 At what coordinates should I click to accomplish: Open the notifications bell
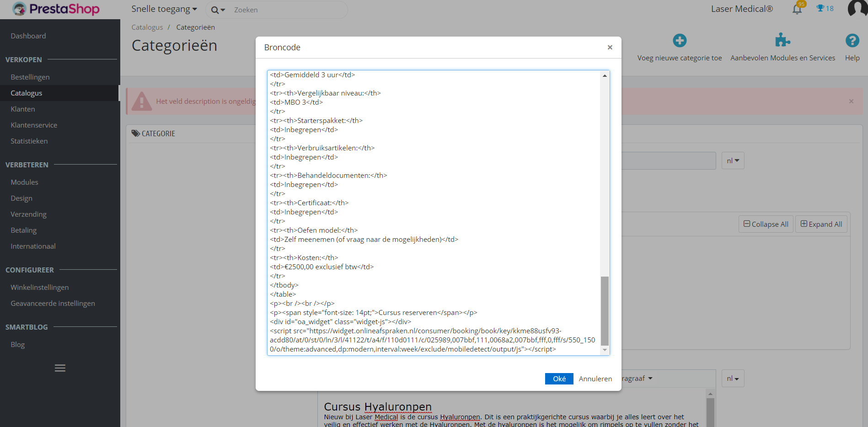tap(797, 9)
